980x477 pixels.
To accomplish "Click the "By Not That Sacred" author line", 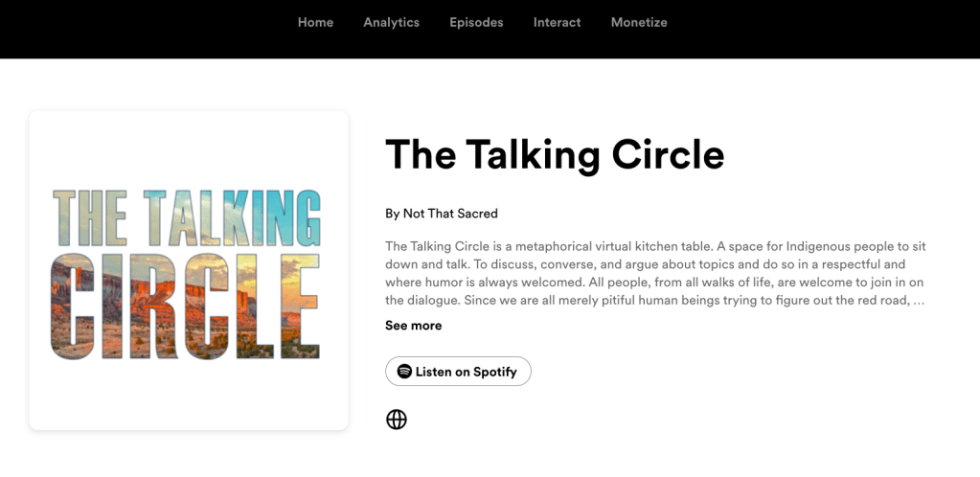I will click(441, 214).
